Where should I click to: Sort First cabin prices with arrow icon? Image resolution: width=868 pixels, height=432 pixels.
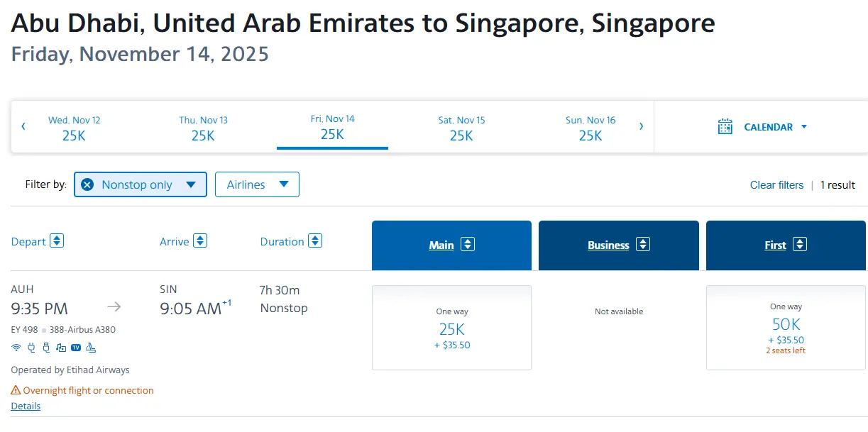(x=800, y=245)
